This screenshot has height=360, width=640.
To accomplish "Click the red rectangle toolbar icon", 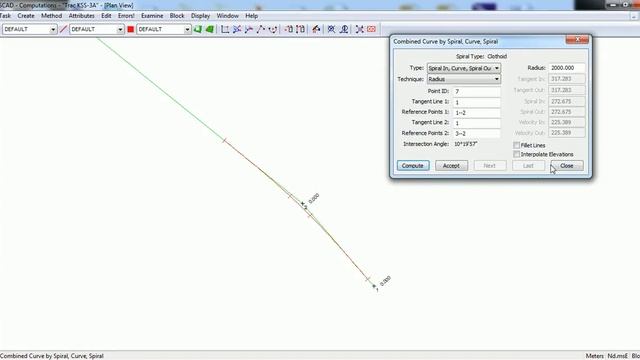I will [371, 29].
